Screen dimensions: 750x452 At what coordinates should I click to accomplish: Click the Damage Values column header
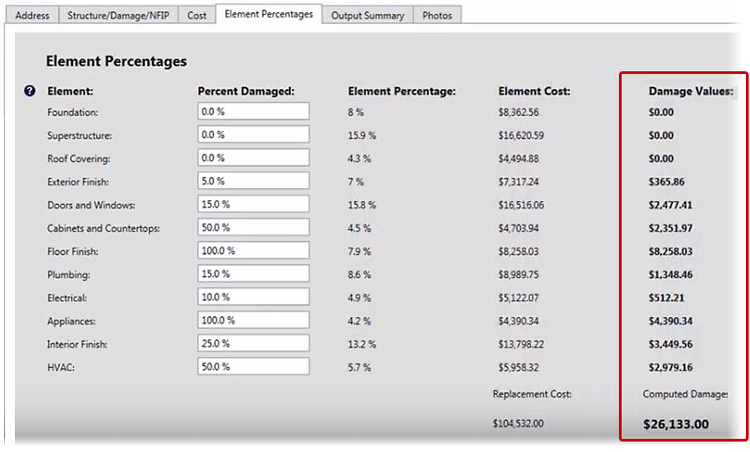point(691,91)
